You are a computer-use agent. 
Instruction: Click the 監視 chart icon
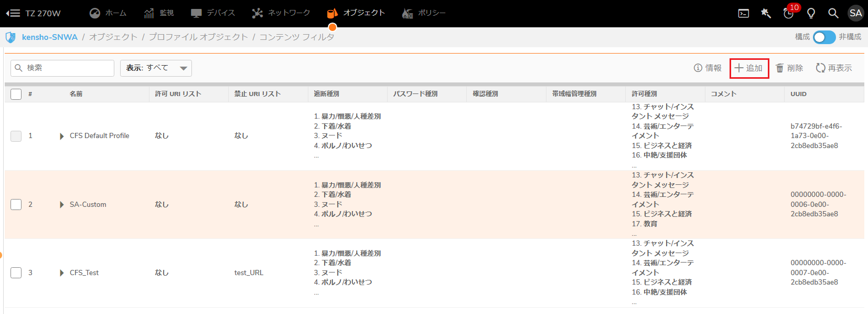click(149, 13)
